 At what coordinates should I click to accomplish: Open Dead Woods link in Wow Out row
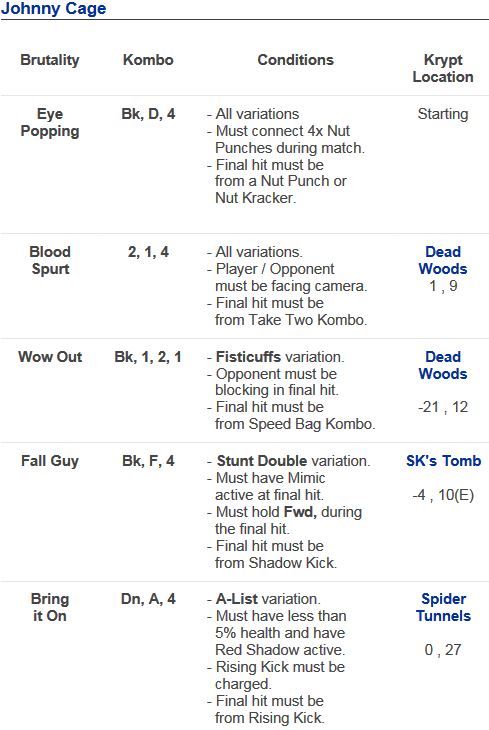pyautogui.click(x=443, y=365)
